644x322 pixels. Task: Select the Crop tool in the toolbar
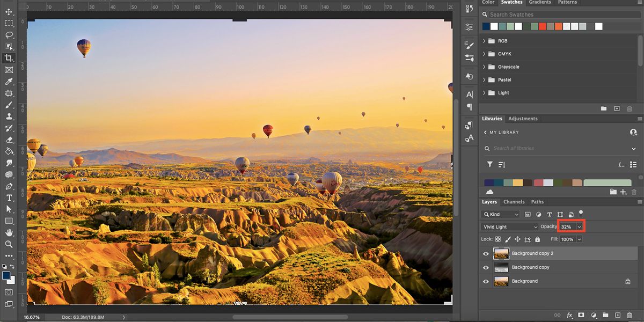[x=9, y=58]
